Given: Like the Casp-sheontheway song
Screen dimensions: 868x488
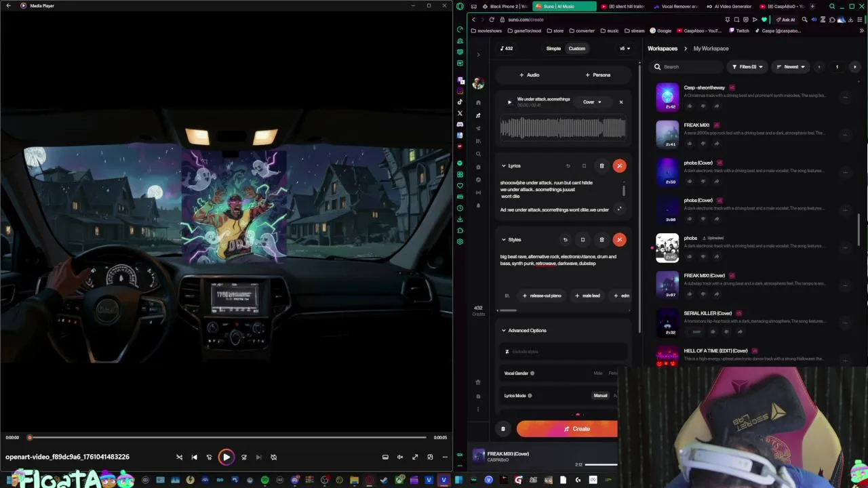Looking at the screenshot, I should pos(690,106).
